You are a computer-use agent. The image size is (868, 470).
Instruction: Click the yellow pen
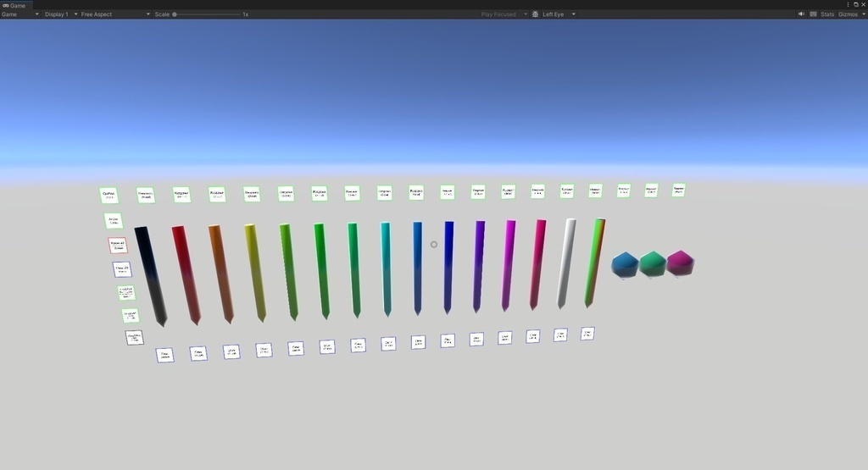pyautogui.click(x=255, y=273)
